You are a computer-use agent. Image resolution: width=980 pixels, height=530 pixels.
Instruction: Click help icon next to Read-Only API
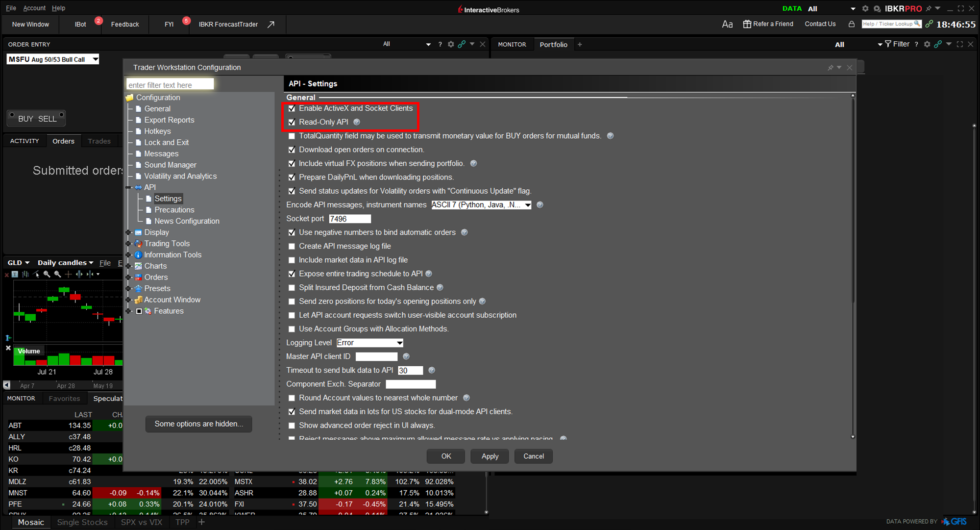[357, 122]
